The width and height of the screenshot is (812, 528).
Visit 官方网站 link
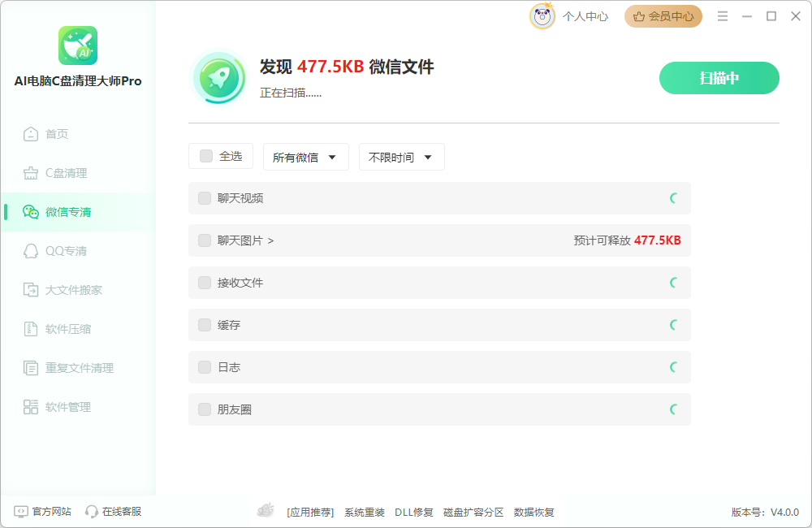52,512
